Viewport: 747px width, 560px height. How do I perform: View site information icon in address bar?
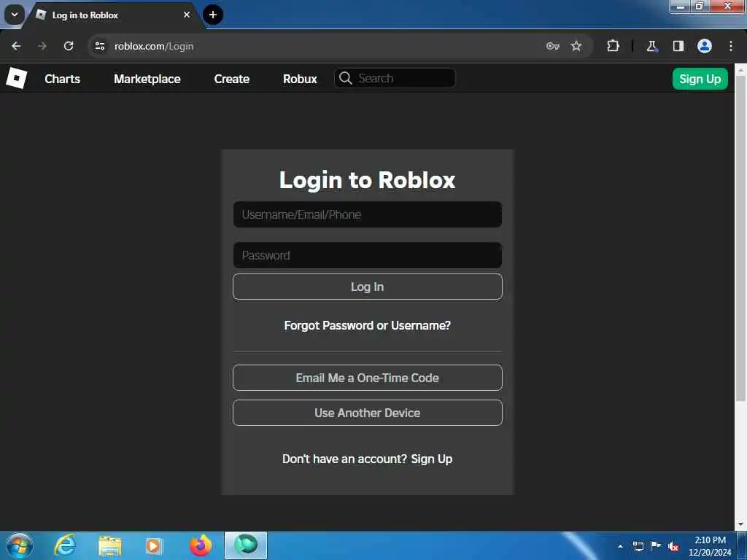[x=99, y=46]
